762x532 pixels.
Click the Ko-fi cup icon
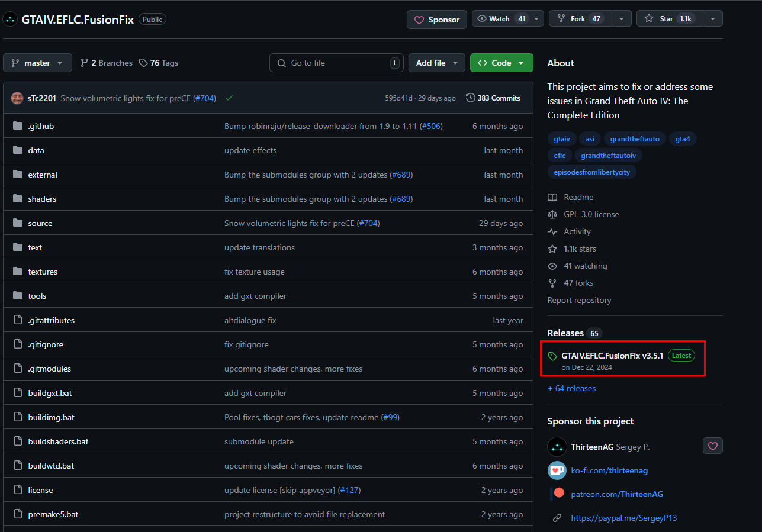point(557,470)
